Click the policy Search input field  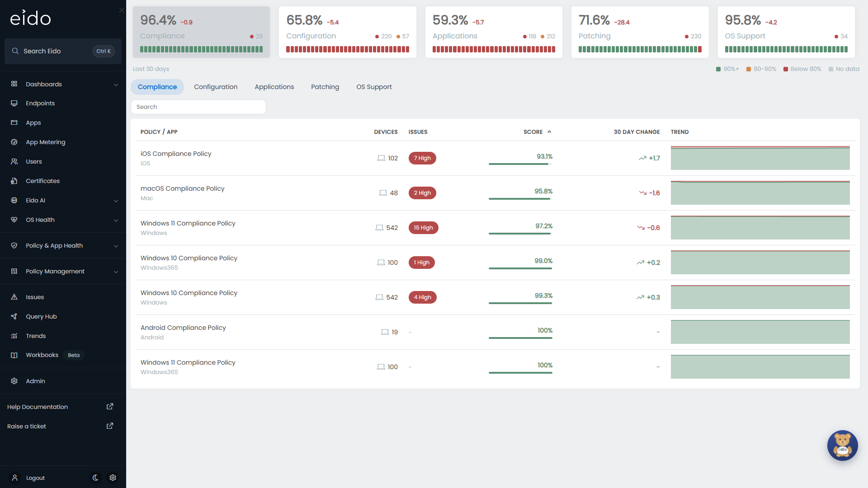(198, 107)
